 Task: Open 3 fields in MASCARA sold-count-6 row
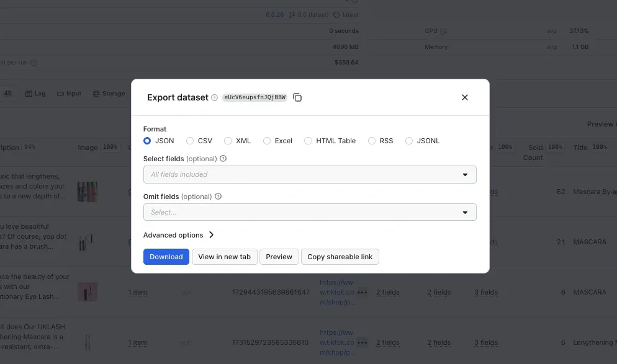(x=486, y=293)
